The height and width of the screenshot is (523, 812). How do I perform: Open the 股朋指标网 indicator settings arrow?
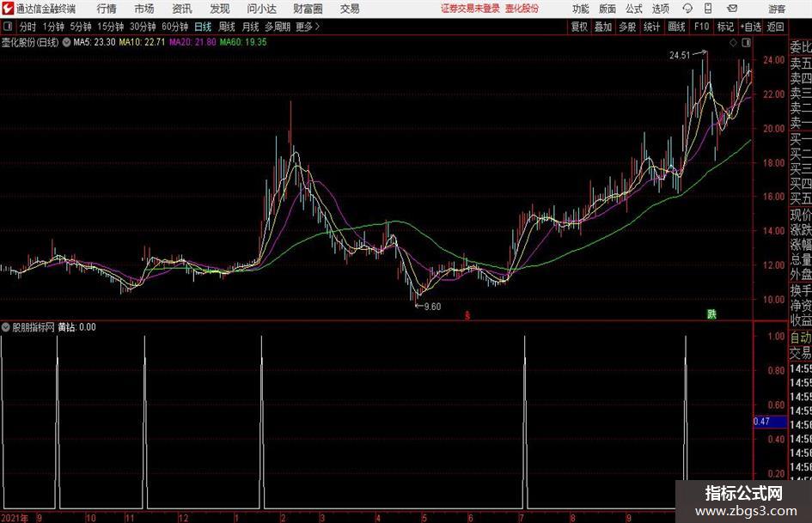pos(6,327)
